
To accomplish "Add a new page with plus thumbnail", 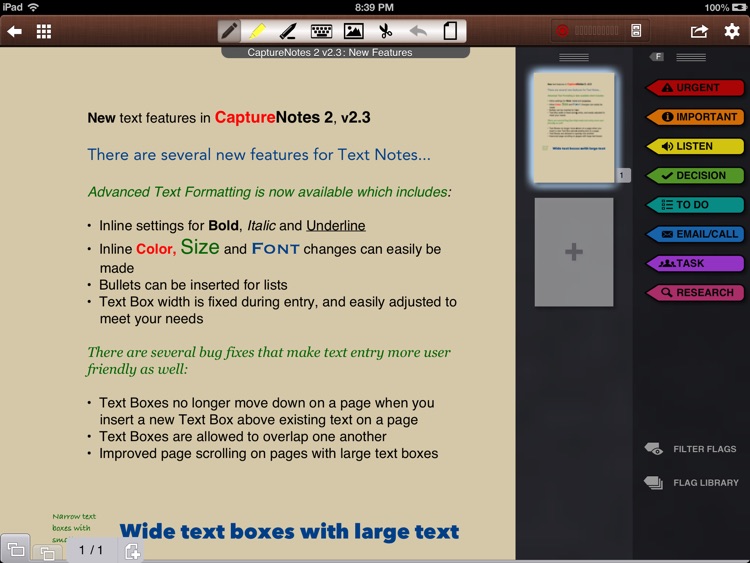I will tap(574, 252).
